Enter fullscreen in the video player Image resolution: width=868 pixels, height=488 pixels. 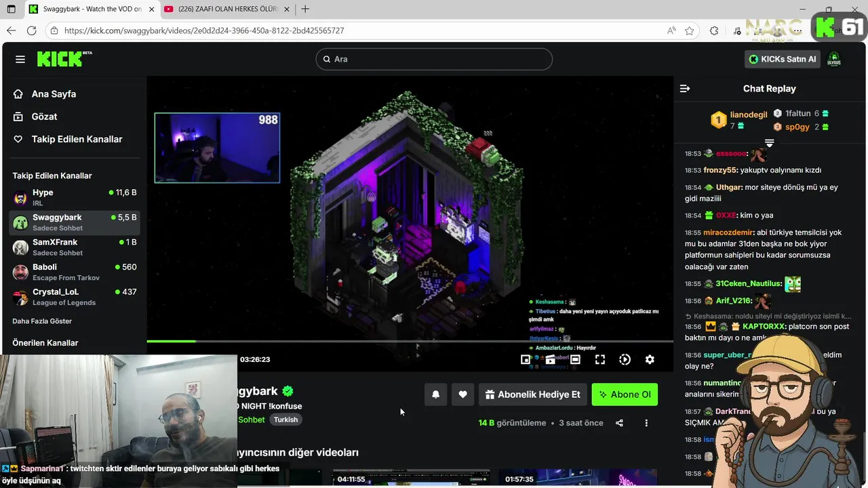click(600, 360)
